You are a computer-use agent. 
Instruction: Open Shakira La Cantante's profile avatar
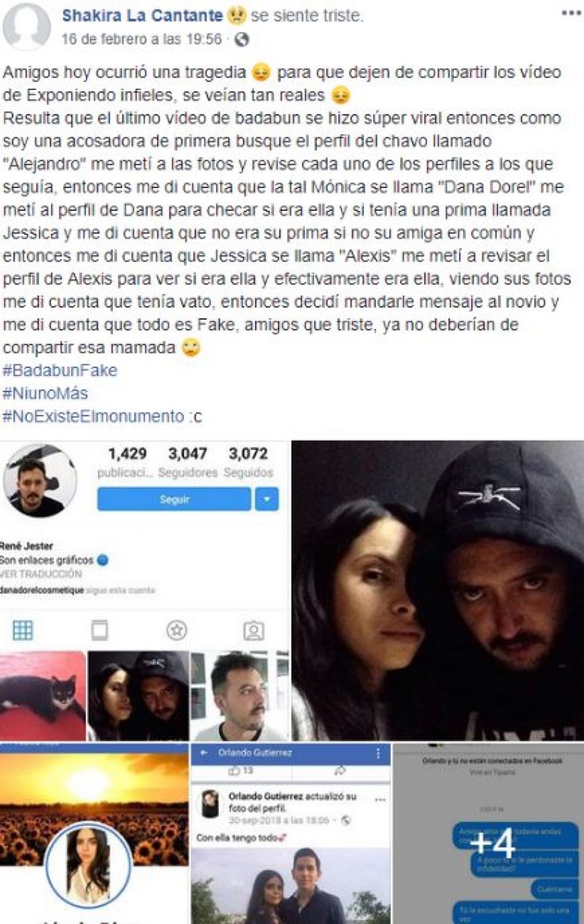pos(26,27)
